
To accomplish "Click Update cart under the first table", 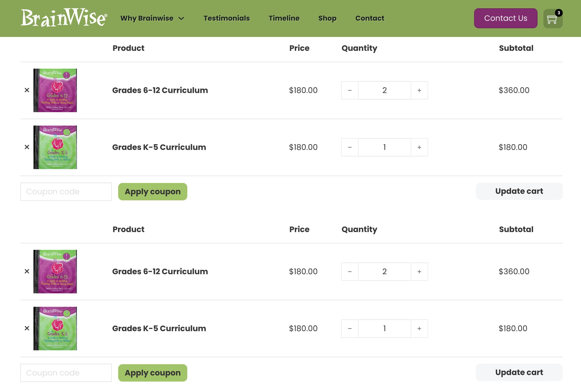I will (519, 191).
